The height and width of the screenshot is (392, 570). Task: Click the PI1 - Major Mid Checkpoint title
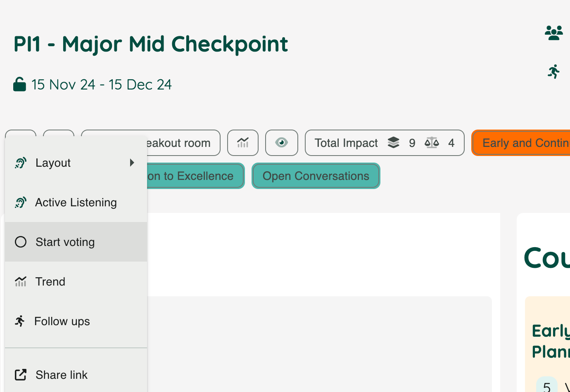coord(151,44)
